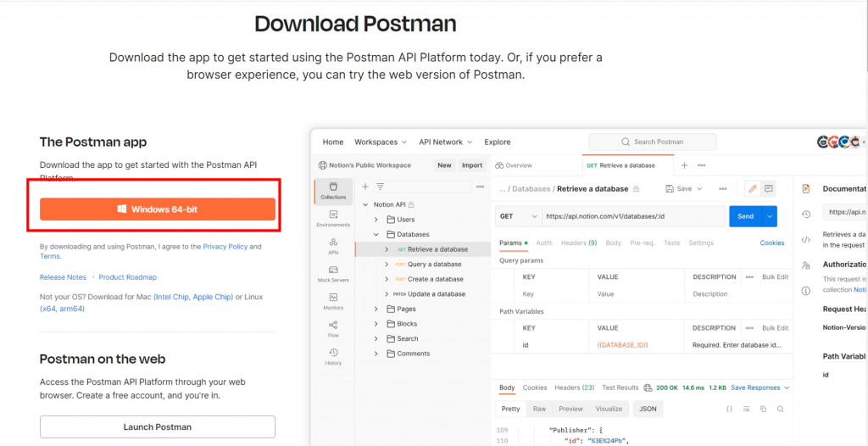868x446 pixels.
Task: Click the plus icon above collections list
Action: pos(365,187)
